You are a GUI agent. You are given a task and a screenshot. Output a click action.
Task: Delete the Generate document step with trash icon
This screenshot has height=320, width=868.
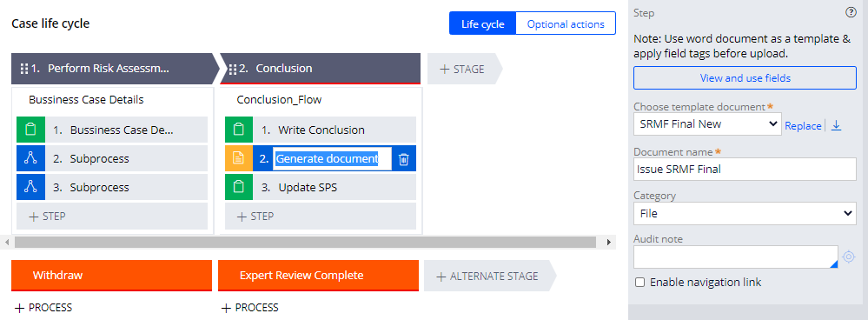[403, 159]
